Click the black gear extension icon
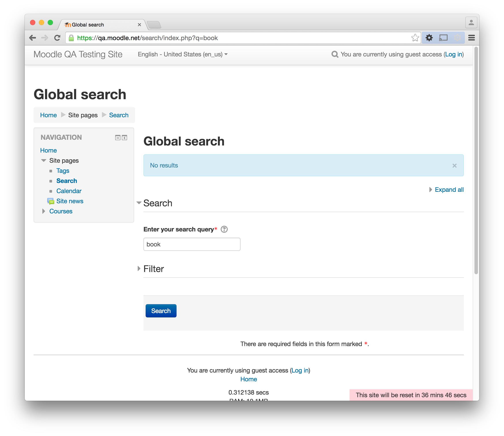 [x=429, y=38]
